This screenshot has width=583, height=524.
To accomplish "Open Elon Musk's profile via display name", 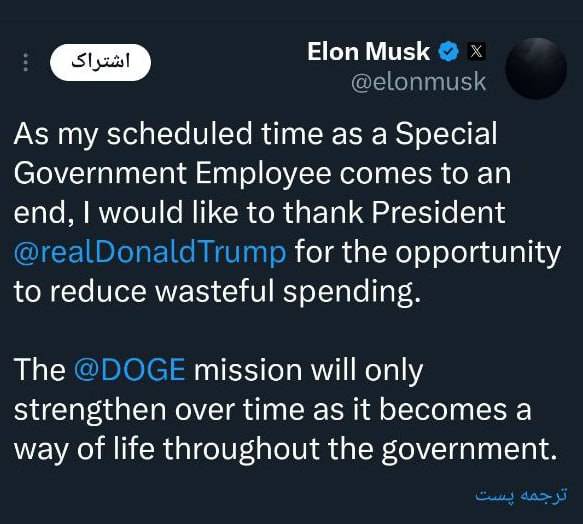I will (x=368, y=51).
